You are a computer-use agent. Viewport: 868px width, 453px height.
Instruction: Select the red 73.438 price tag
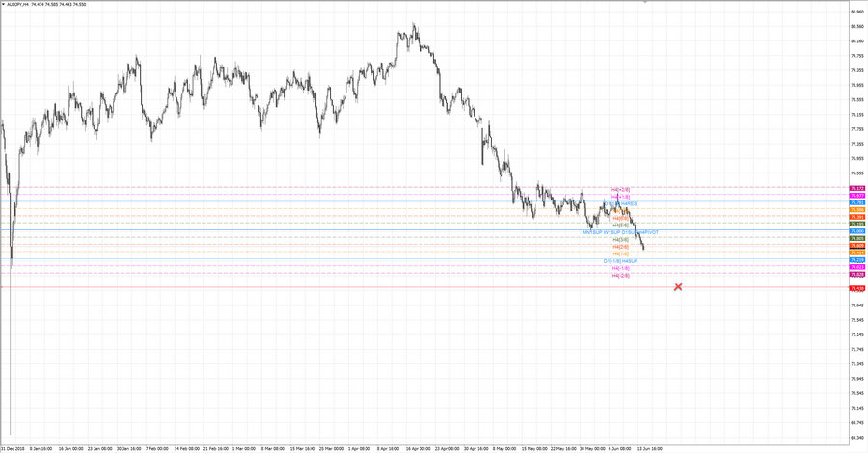pyautogui.click(x=857, y=288)
